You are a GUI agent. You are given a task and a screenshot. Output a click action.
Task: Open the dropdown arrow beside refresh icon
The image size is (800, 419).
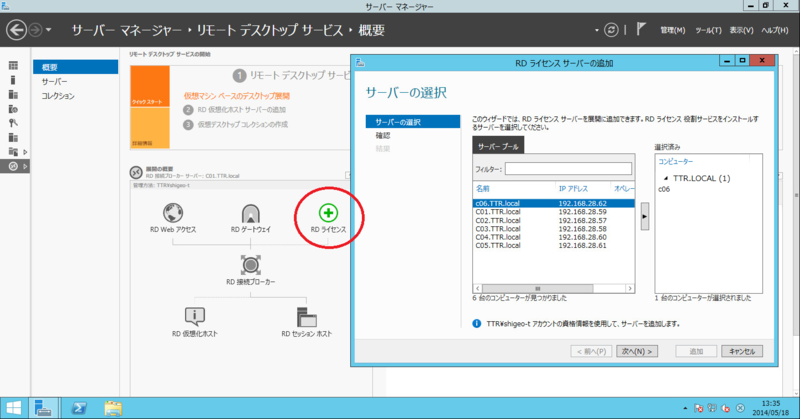pos(596,30)
